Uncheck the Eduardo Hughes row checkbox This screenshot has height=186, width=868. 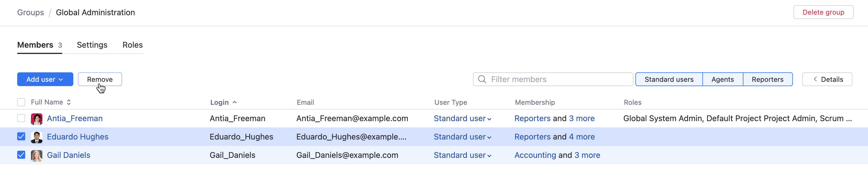click(x=21, y=136)
